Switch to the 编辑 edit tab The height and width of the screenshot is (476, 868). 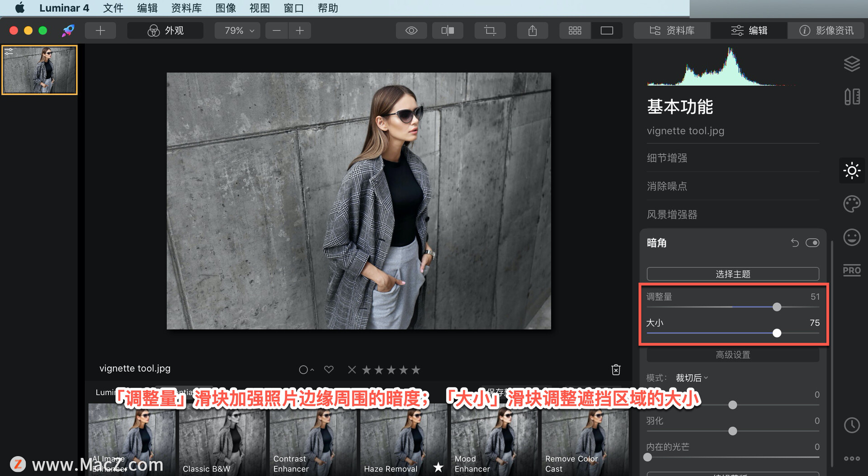tap(749, 30)
